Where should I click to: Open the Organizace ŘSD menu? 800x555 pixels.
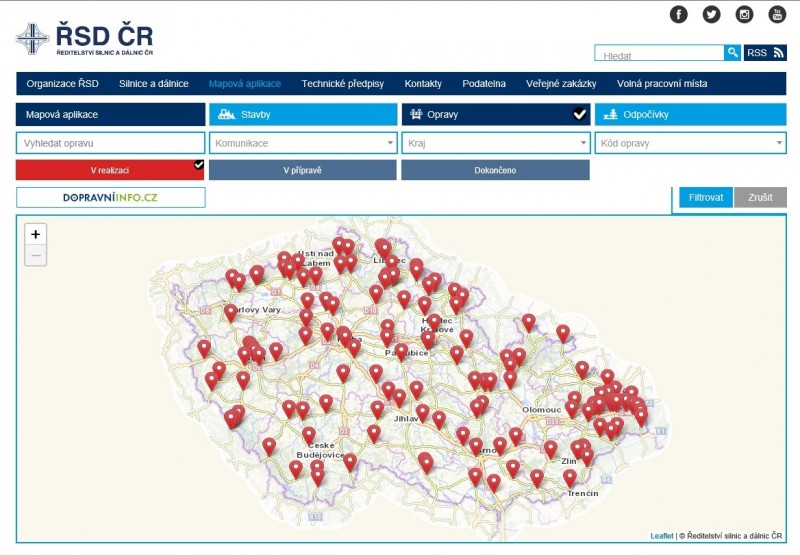point(62,84)
